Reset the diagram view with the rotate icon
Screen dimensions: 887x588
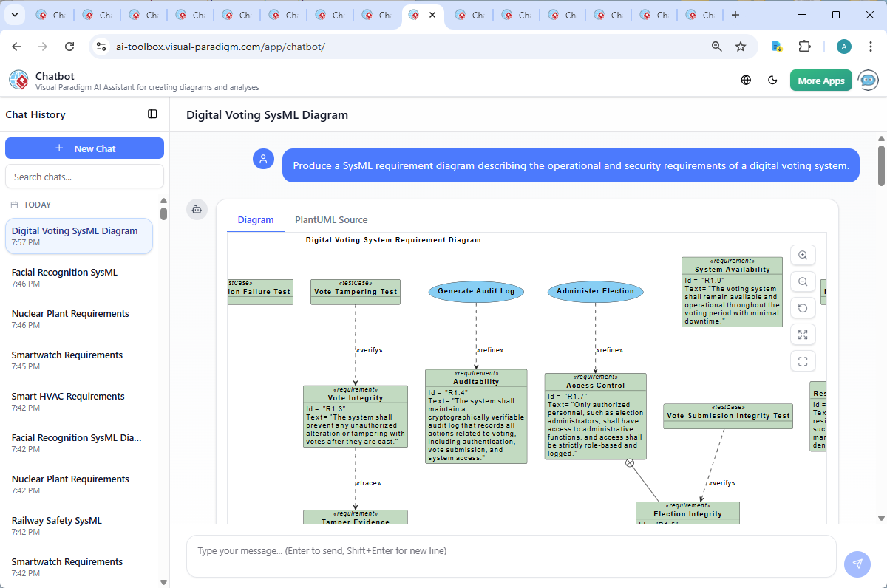pyautogui.click(x=803, y=307)
